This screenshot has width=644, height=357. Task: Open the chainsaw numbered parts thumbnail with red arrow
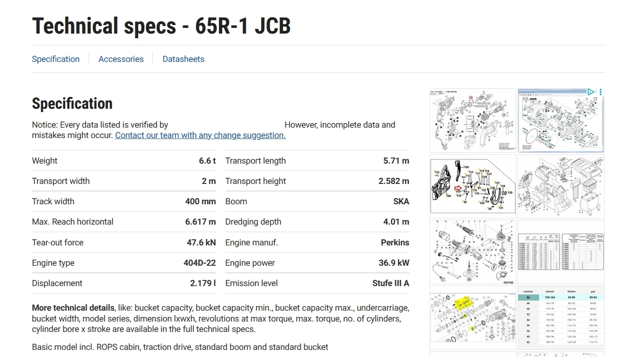[x=473, y=186]
